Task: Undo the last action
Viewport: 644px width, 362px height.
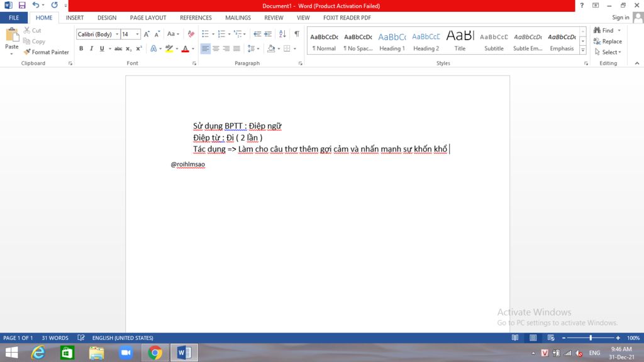Action: click(x=36, y=5)
